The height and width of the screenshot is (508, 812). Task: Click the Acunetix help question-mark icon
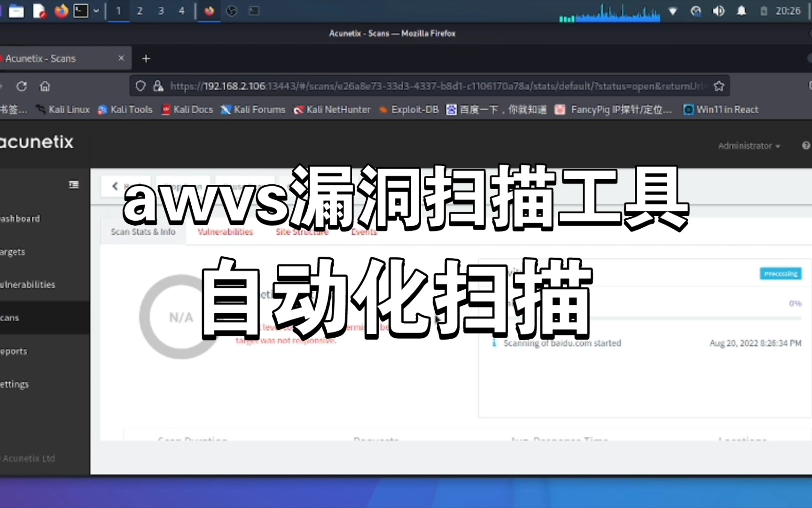click(806, 145)
